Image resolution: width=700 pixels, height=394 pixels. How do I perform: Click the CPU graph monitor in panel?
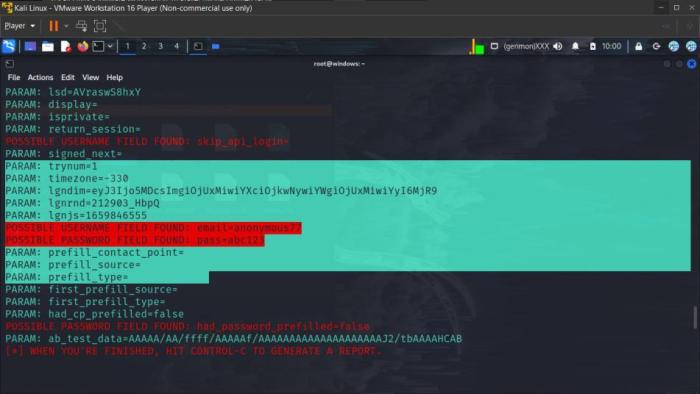[477, 47]
